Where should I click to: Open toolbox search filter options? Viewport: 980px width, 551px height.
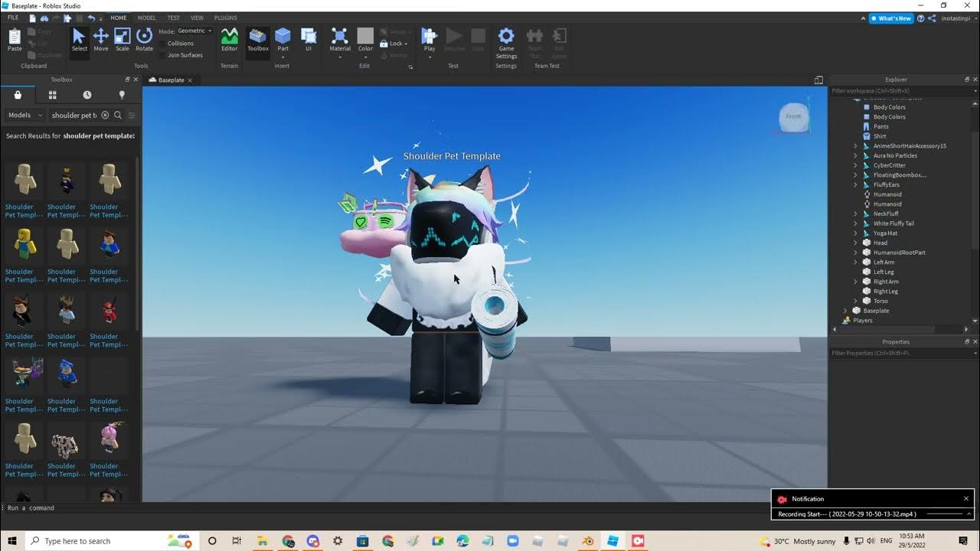click(132, 116)
